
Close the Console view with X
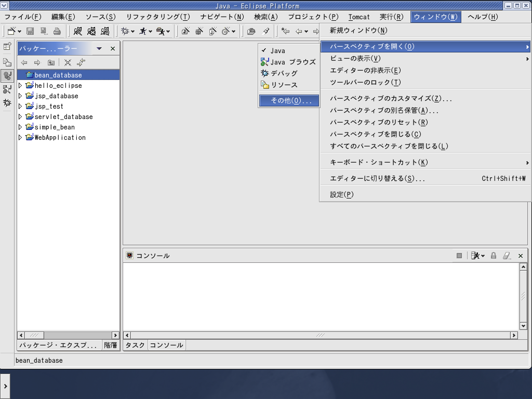(x=521, y=256)
